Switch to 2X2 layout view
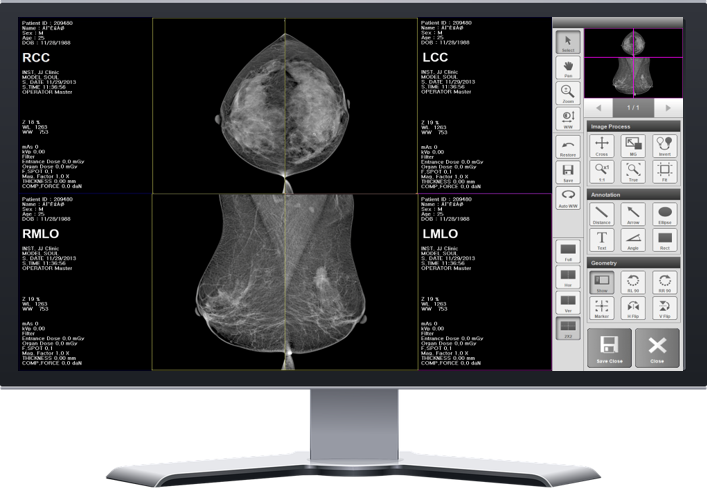Image resolution: width=707 pixels, height=488 pixels. [x=567, y=331]
